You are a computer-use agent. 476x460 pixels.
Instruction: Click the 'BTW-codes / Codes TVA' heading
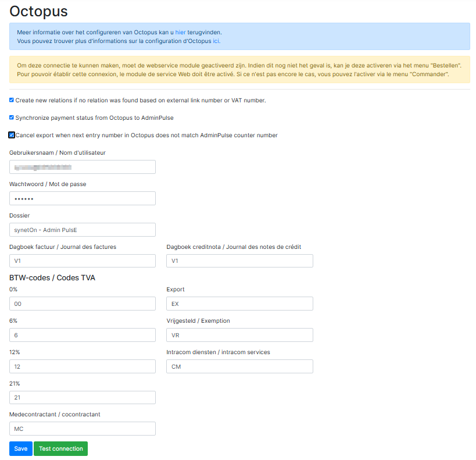(52, 278)
